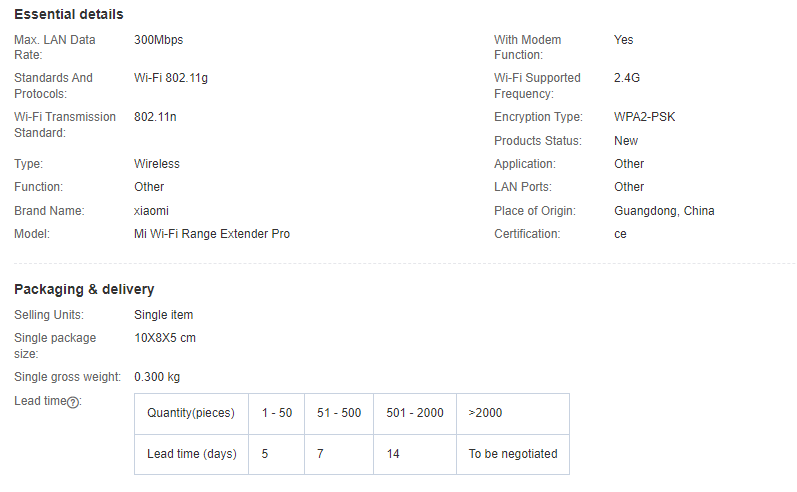Image resolution: width=797 pixels, height=492 pixels.
Task: Click the 802.11n transmission standard value
Action: point(155,117)
